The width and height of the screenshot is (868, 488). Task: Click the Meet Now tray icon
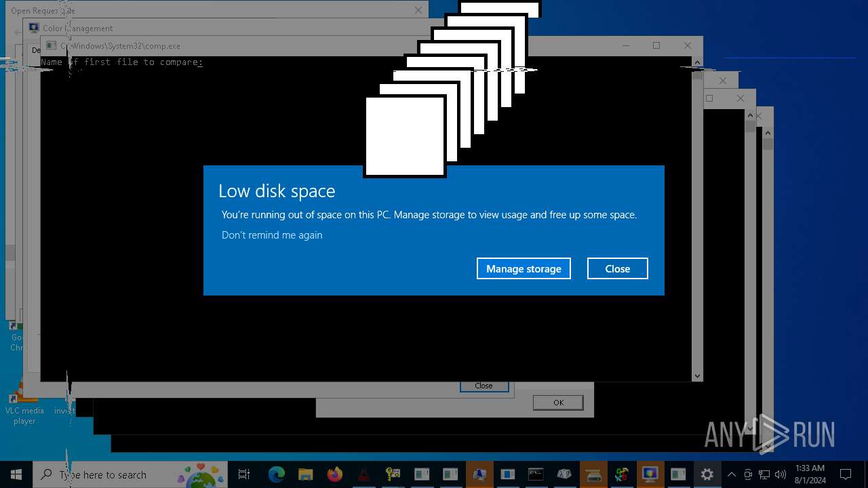pyautogui.click(x=748, y=474)
